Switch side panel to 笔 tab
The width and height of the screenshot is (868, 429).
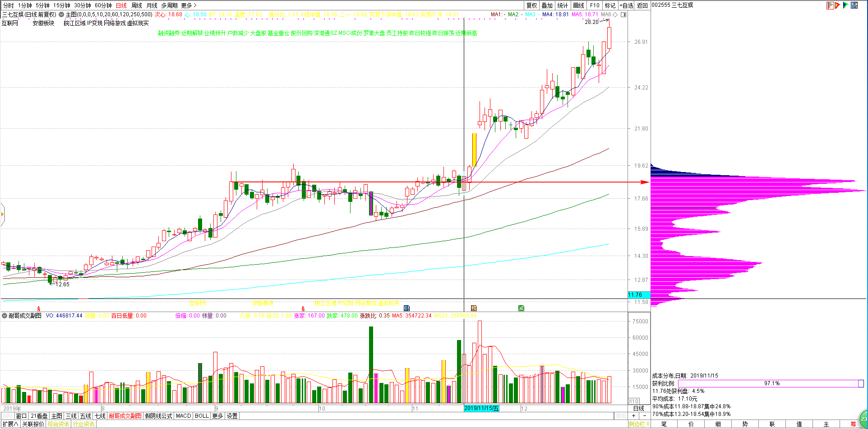click(x=664, y=424)
